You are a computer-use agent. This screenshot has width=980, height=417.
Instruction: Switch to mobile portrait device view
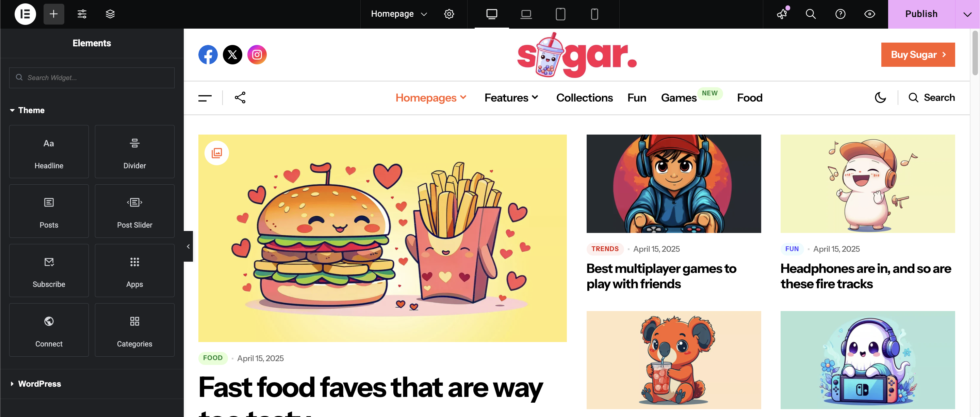point(594,14)
